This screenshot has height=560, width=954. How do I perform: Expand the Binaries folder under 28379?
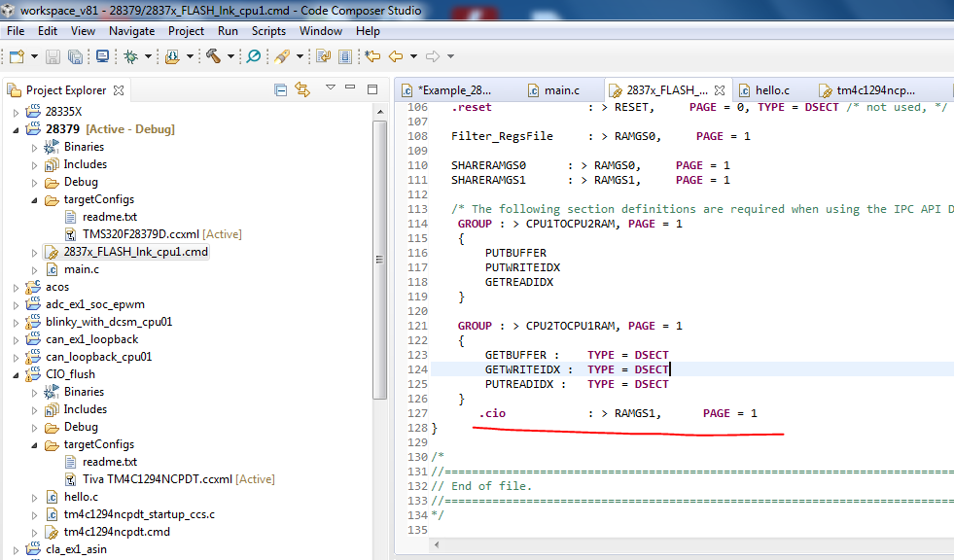[x=34, y=147]
